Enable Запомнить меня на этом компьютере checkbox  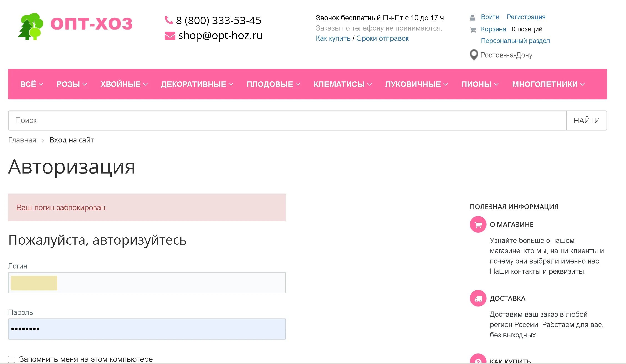(12, 359)
